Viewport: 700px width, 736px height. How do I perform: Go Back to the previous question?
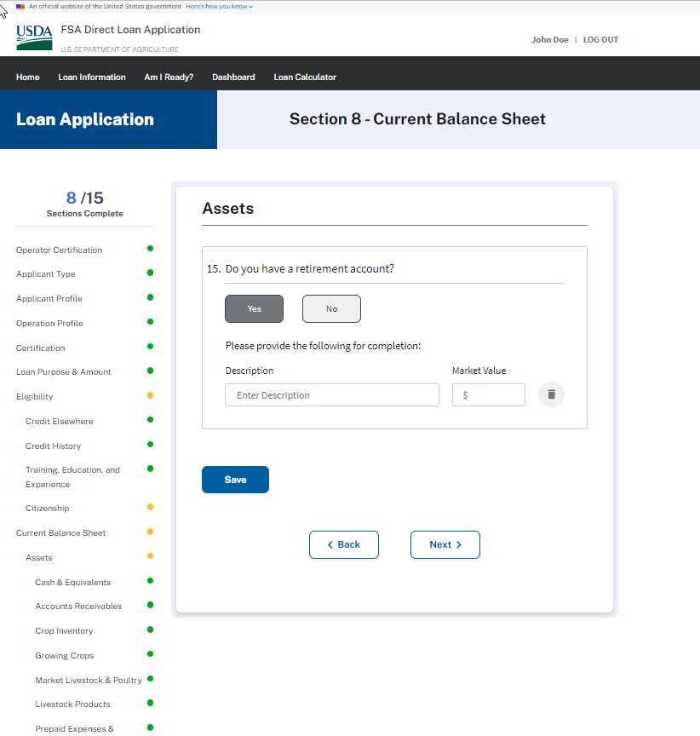tap(344, 544)
